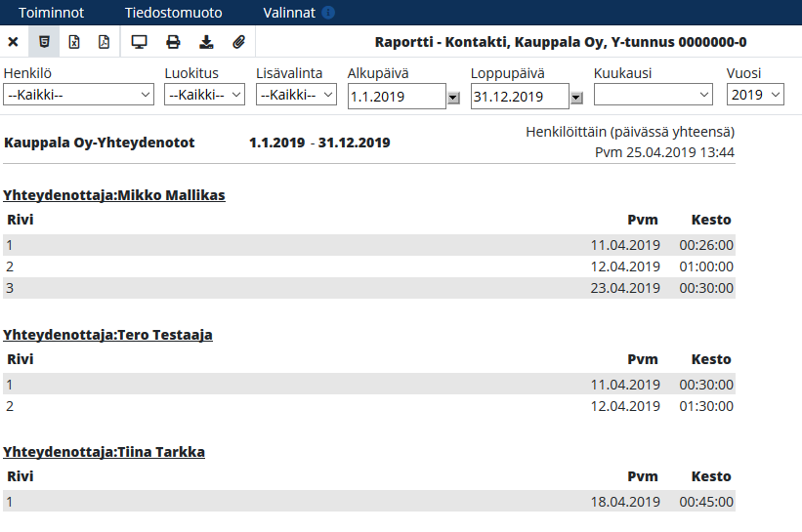Click the Kesto column header under Mikko Mallikas
The height and width of the screenshot is (532, 802).
[711, 220]
